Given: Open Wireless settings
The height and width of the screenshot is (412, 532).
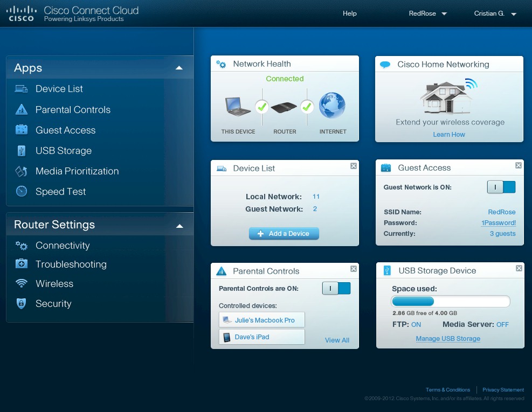Looking at the screenshot, I should 54,283.
